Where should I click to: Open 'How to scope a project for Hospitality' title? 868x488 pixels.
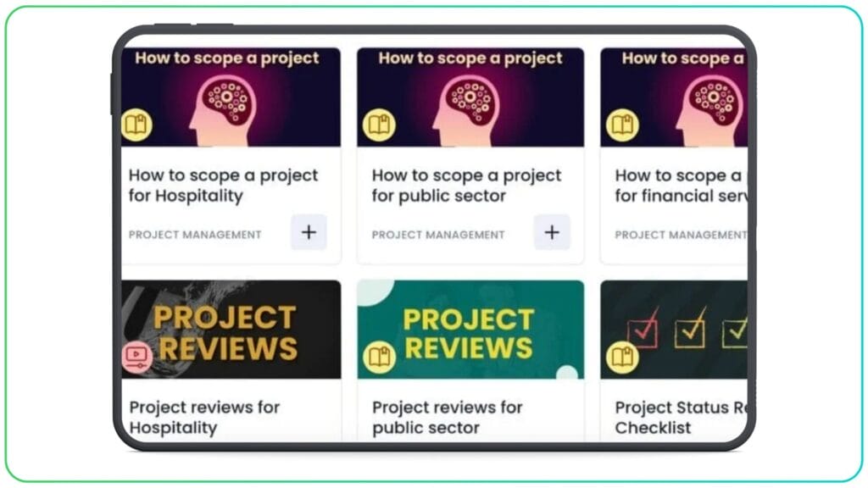click(x=223, y=186)
